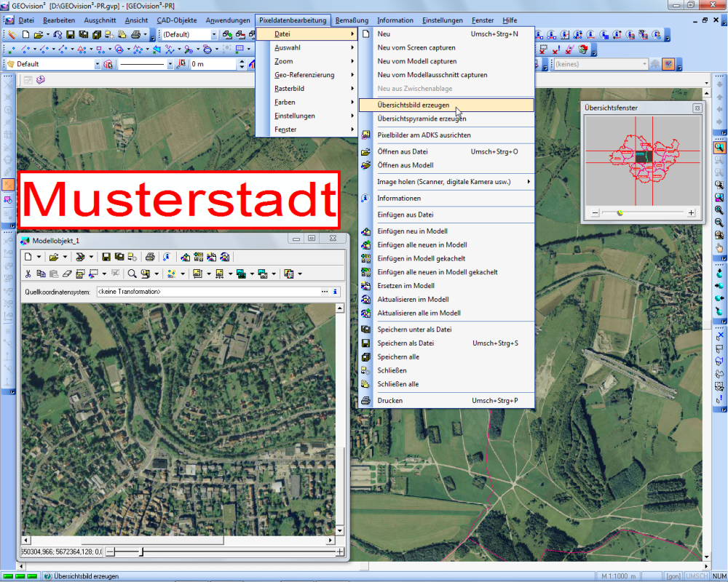Image resolution: width=728 pixels, height=582 pixels.
Task: Expand the Image holen submenu
Action: click(447, 181)
